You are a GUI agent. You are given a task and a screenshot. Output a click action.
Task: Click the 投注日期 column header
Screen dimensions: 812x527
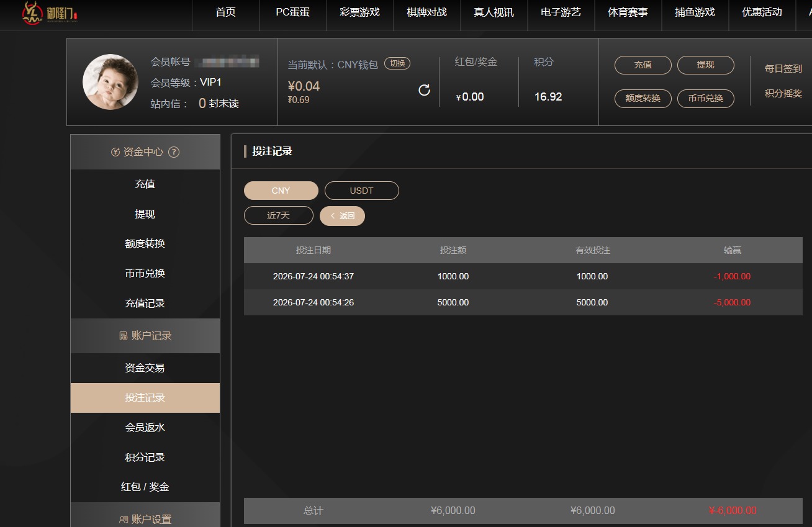314,250
